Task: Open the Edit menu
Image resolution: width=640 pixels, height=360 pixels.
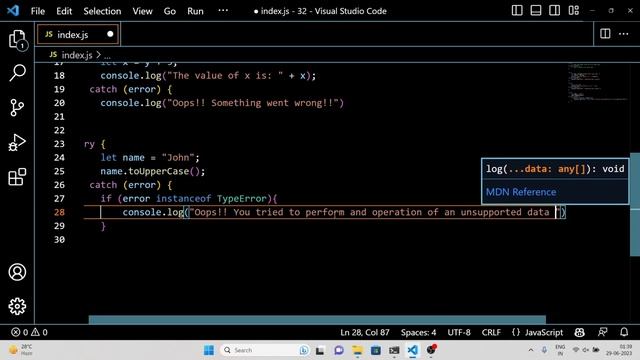Action: [64, 11]
